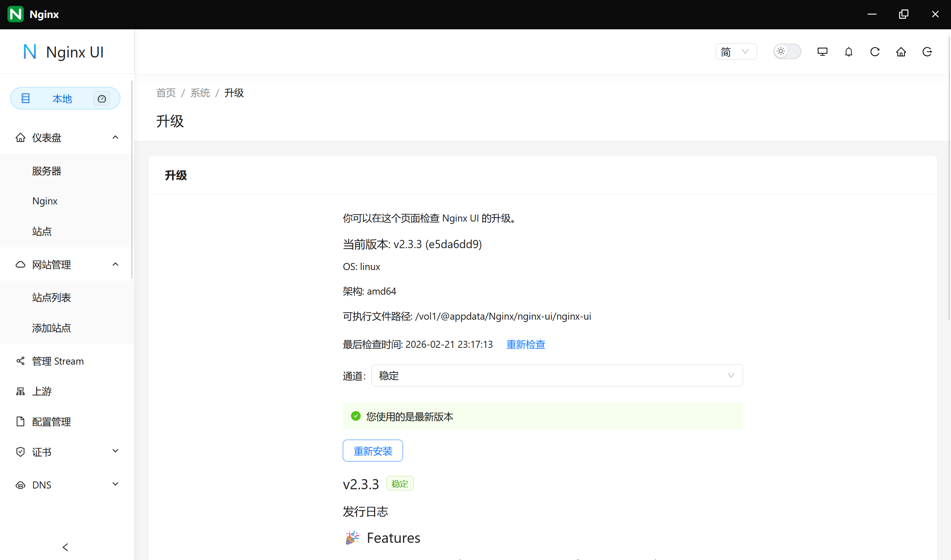This screenshot has width=951, height=560.
Task: Collapse the 网站管理 sidebar section
Action: [115, 264]
